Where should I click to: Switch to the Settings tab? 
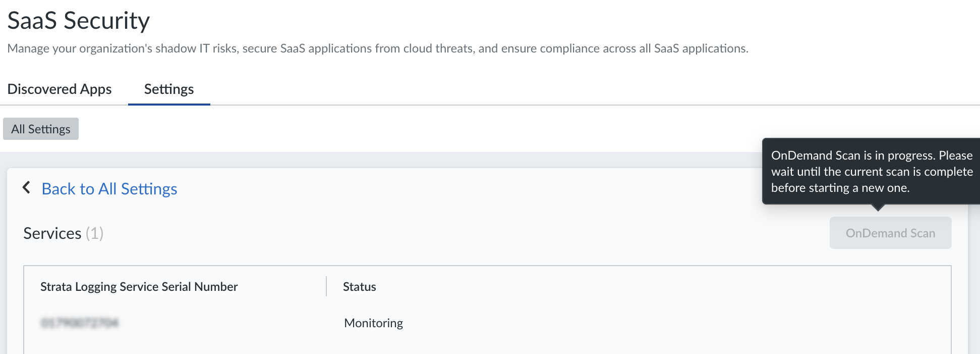tap(169, 89)
